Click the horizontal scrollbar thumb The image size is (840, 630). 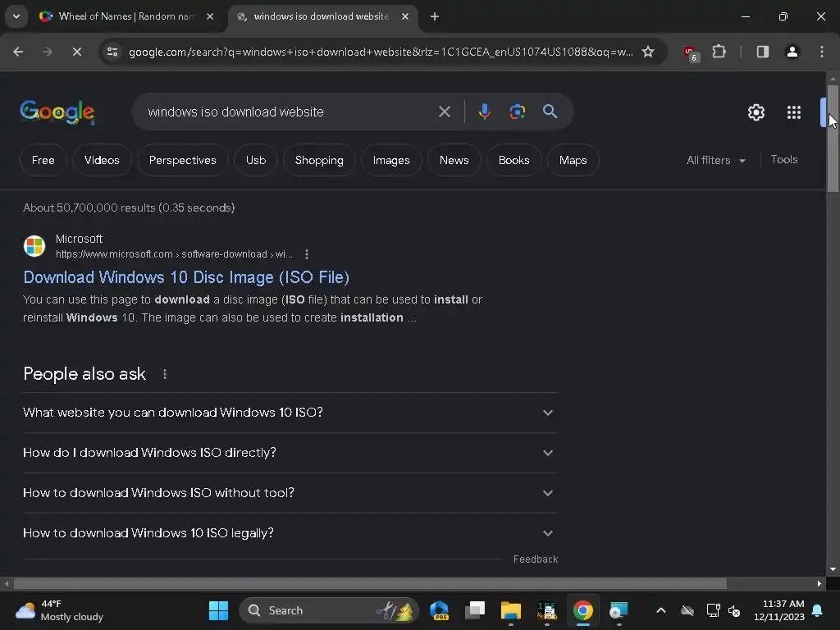[370, 583]
